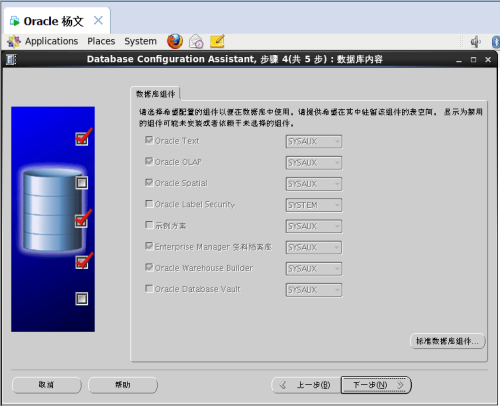This screenshot has width=500, height=406.
Task: Enable Oracle Label Security checkbox
Action: click(x=149, y=204)
